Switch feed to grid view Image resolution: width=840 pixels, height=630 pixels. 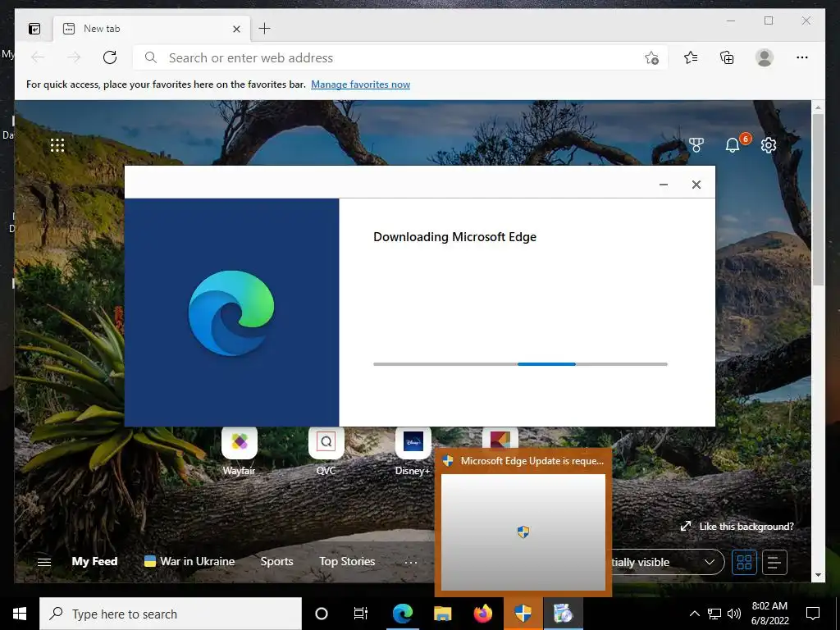(x=744, y=562)
